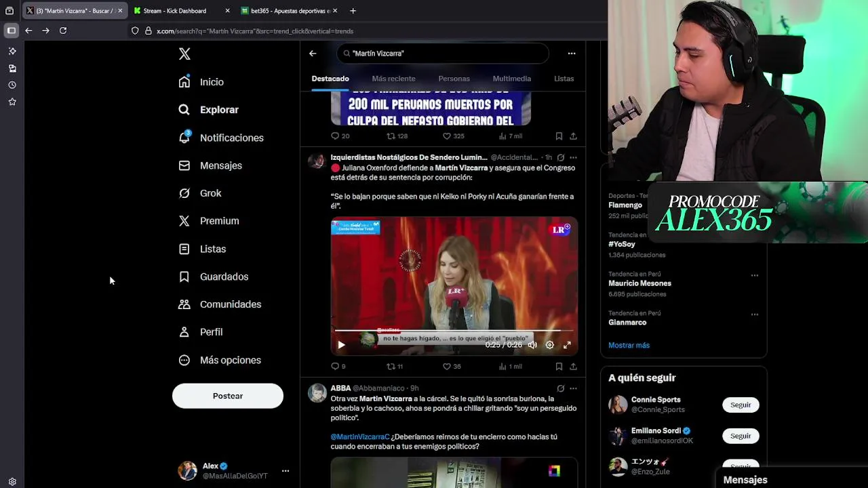The height and width of the screenshot is (488, 868).
Task: Reply to top post with 20 replies
Action: pos(340,136)
